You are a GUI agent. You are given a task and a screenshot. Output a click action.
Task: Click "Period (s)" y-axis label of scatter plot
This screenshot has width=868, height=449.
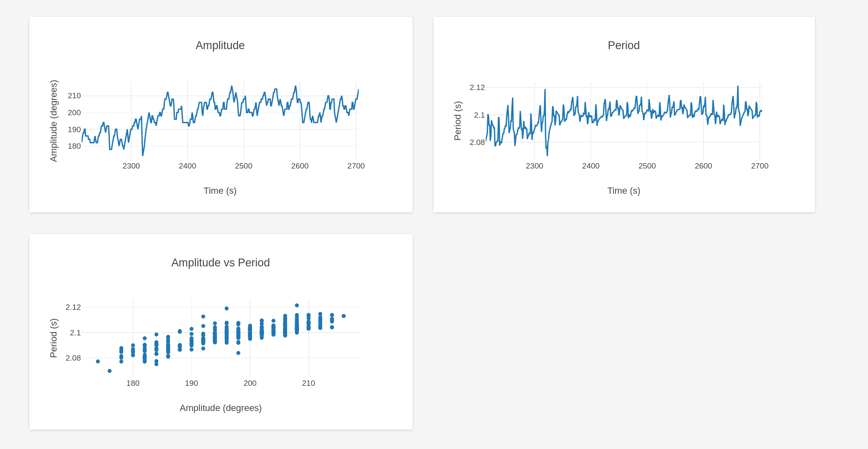(54, 338)
